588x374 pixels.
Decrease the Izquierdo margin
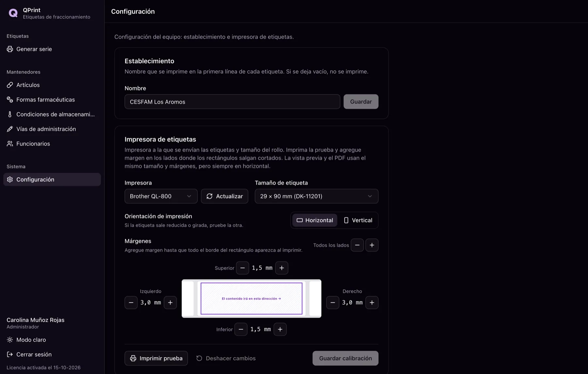131,303
